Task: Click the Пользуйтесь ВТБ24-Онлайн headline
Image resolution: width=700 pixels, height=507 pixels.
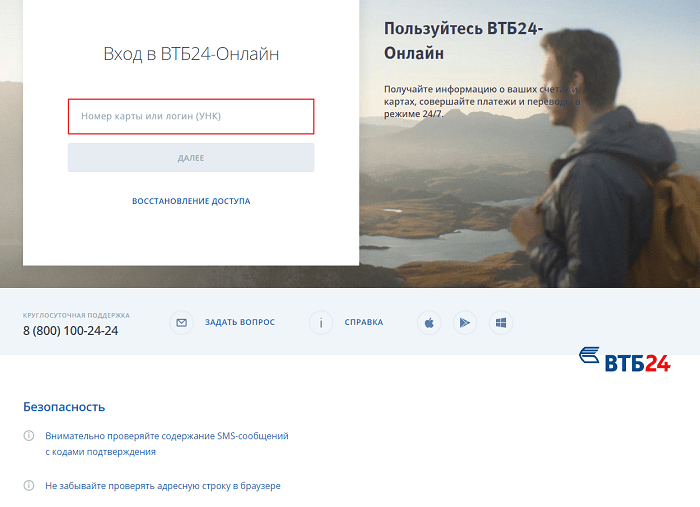Action: [x=463, y=41]
